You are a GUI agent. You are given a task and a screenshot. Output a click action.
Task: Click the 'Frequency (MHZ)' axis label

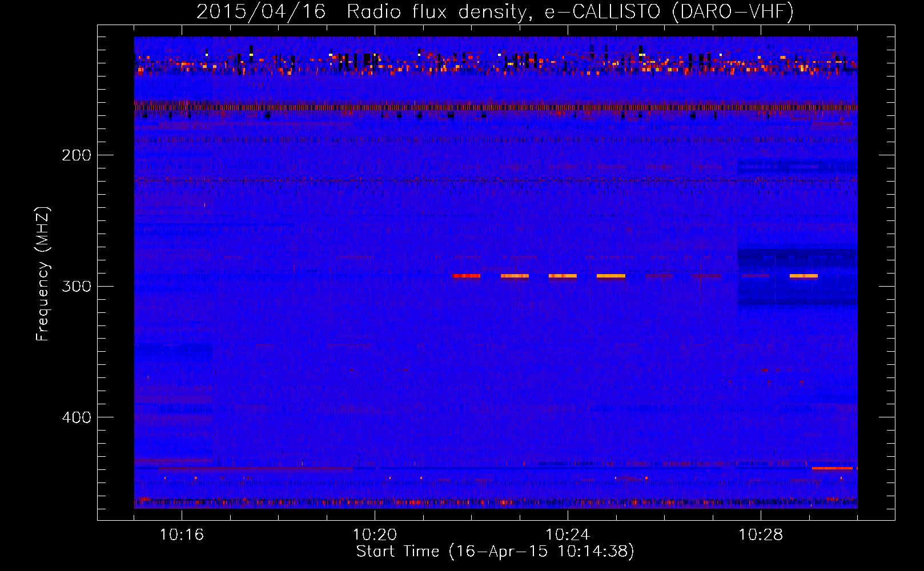(43, 274)
